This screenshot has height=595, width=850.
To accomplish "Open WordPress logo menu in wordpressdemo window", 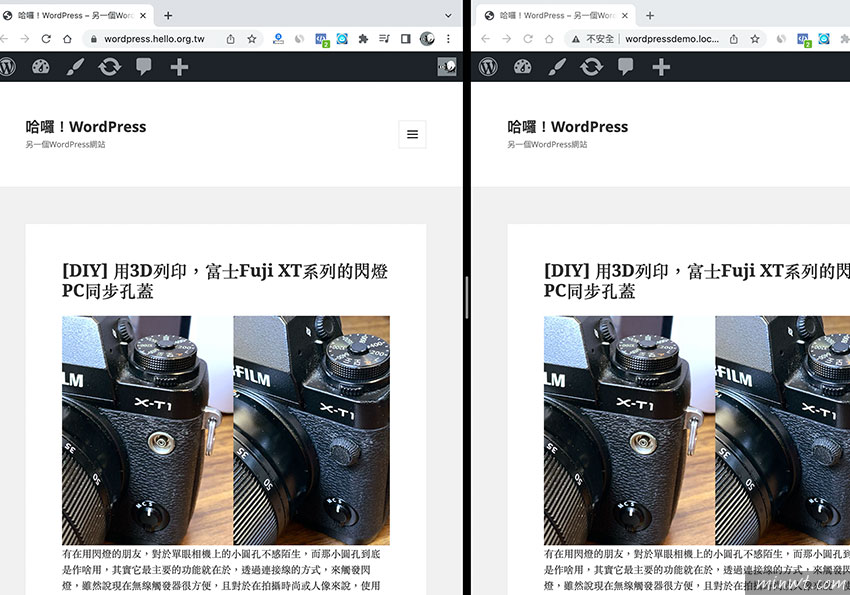I will point(488,67).
